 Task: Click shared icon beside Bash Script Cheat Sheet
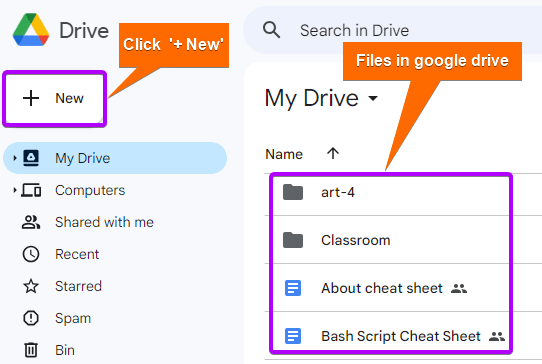(497, 336)
